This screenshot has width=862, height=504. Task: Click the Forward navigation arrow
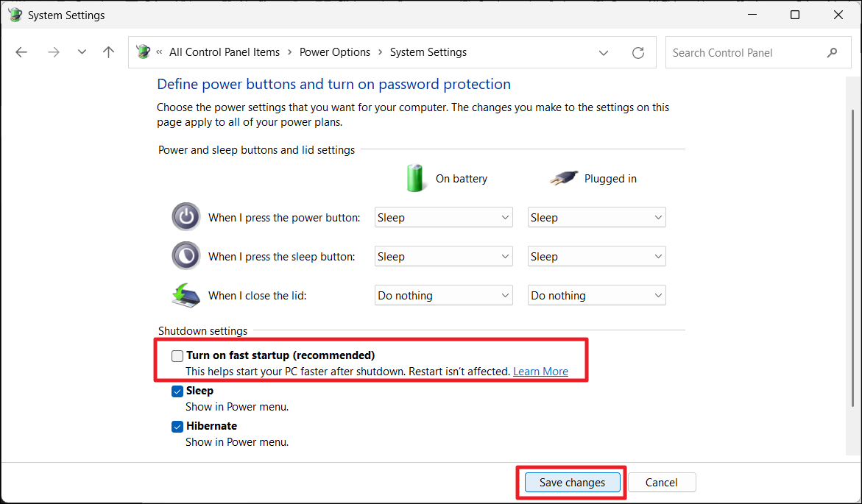(x=53, y=52)
